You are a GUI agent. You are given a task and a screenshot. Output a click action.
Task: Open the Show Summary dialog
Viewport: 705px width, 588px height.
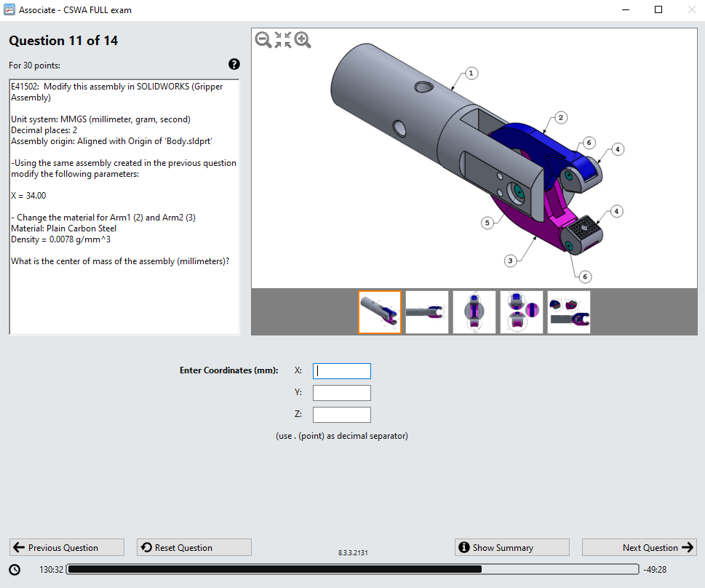(x=511, y=547)
